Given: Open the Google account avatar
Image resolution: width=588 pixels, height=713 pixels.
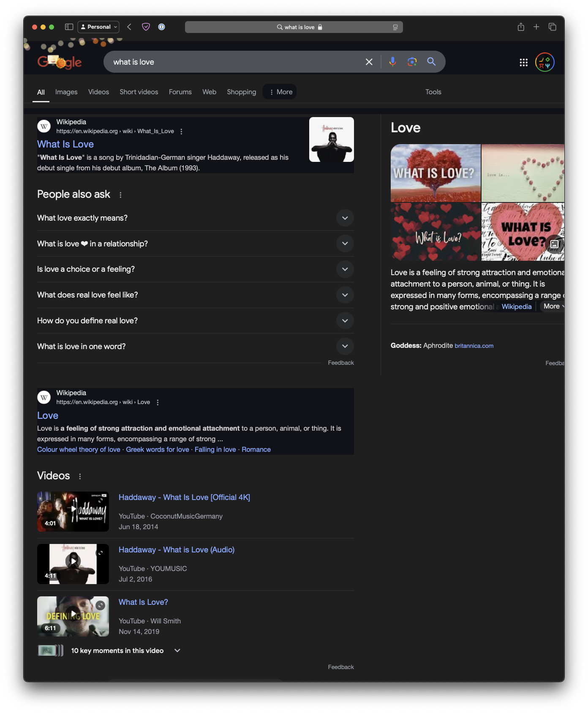Looking at the screenshot, I should click(x=545, y=62).
